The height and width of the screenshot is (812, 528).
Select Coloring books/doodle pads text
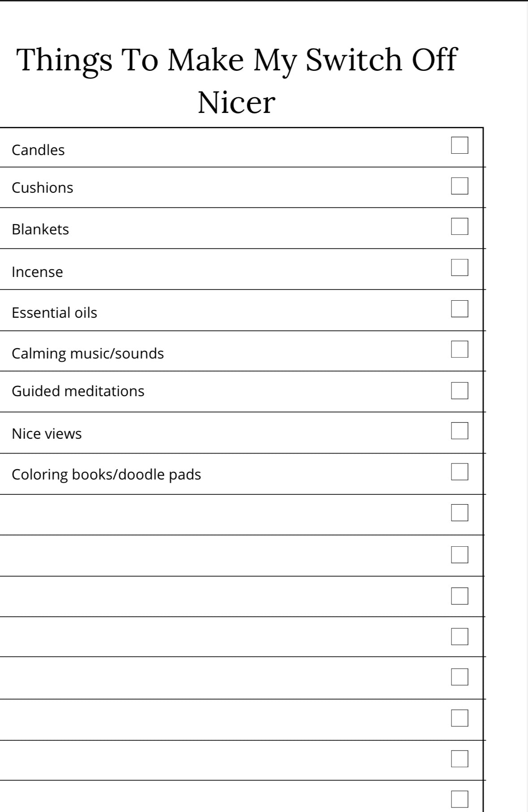click(x=106, y=475)
